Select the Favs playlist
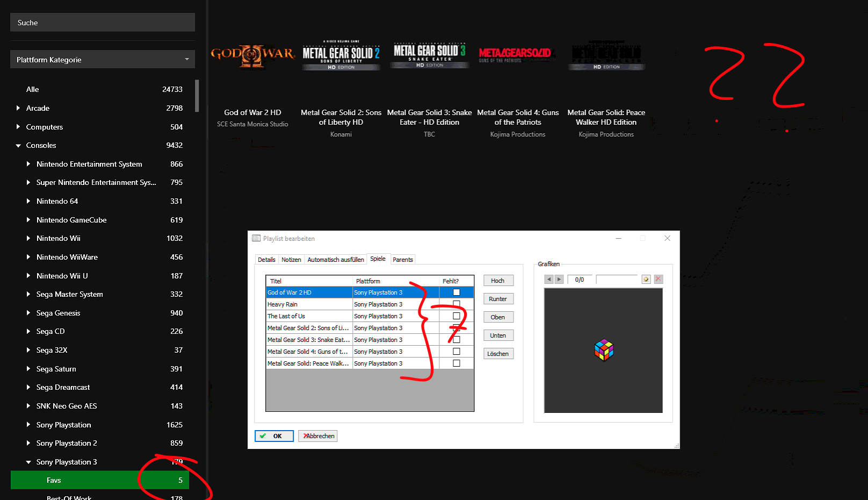 pos(99,480)
